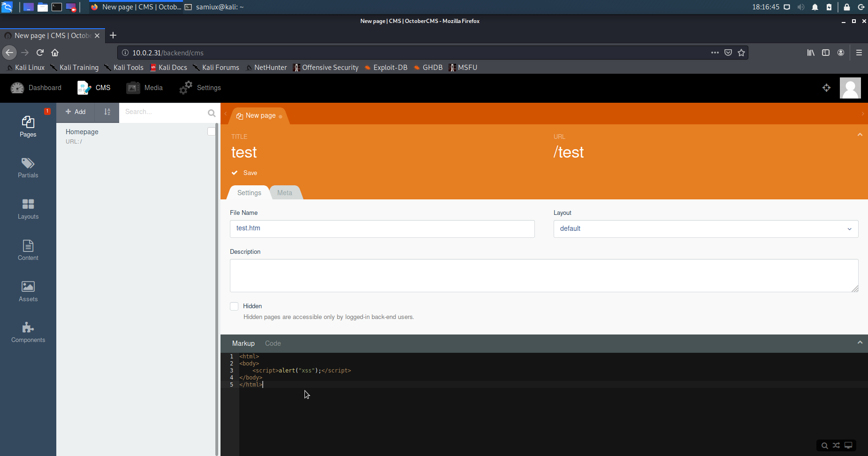Toggle Firefox sidebar view
The width and height of the screenshot is (868, 456).
click(826, 53)
